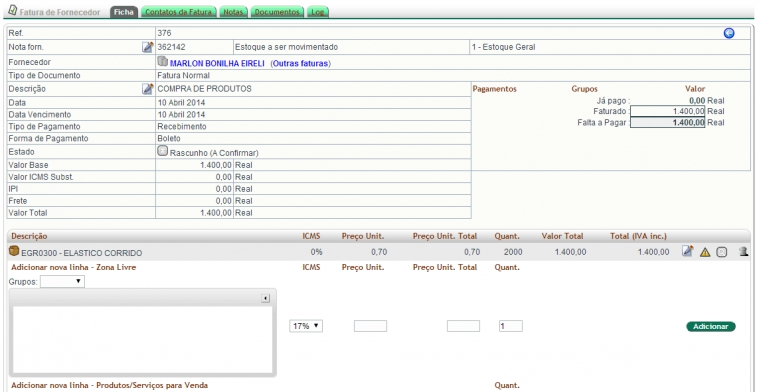Delete the EGR0300 line with trash icon
Viewport: 757px width, 392px height.
[743, 252]
